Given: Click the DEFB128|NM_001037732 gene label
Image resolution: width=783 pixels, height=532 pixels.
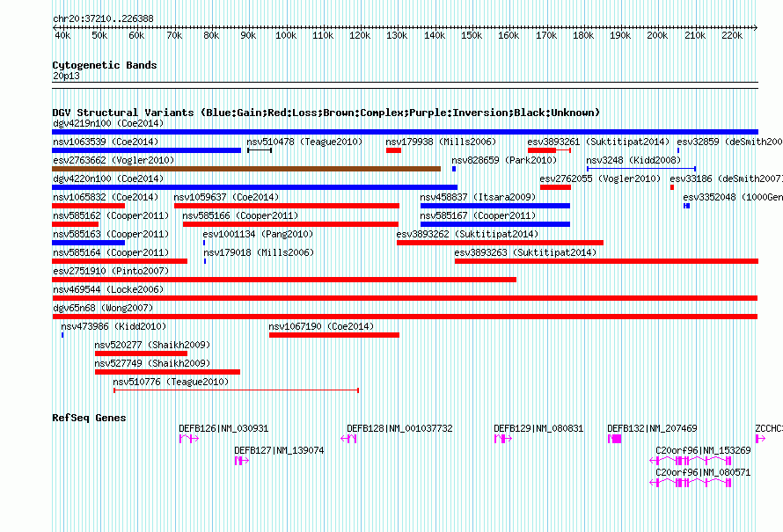Looking at the screenshot, I should [399, 429].
